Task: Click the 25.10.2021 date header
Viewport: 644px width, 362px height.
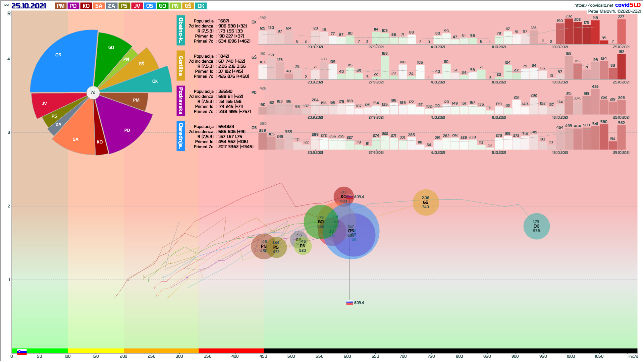Action: [29, 6]
